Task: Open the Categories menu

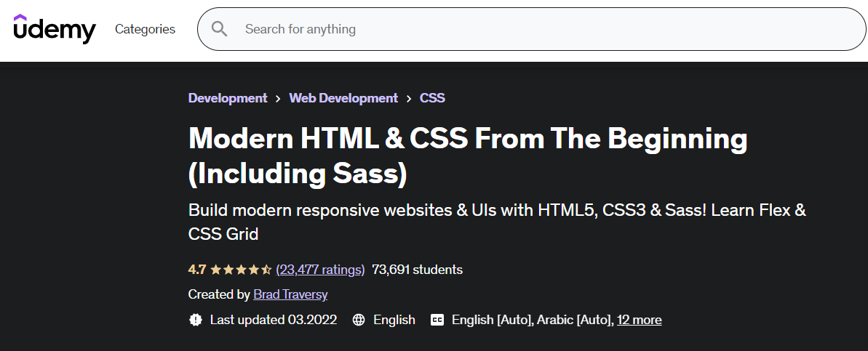Action: pyautogui.click(x=145, y=29)
